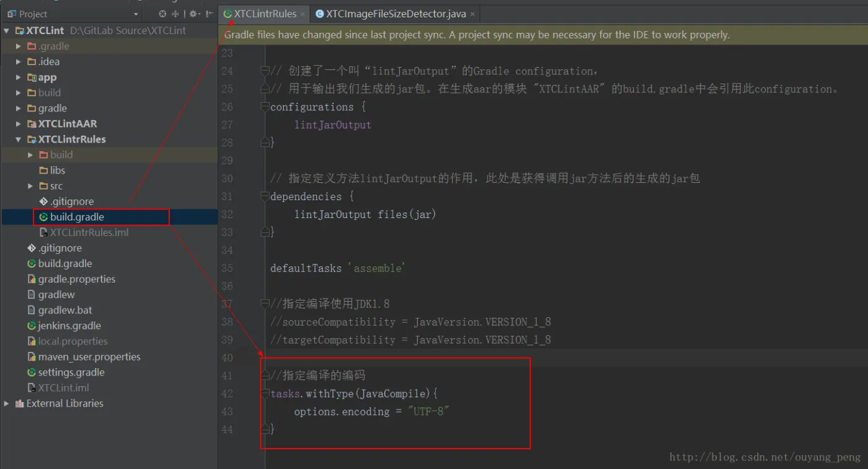The width and height of the screenshot is (868, 469).
Task: Expand the XTCLintAAR module
Action: 19,124
